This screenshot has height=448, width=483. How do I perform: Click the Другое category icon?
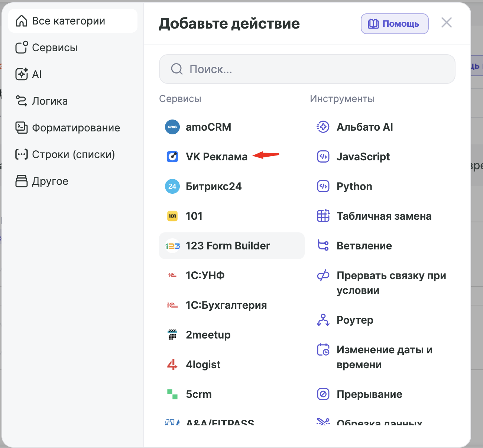coord(22,181)
